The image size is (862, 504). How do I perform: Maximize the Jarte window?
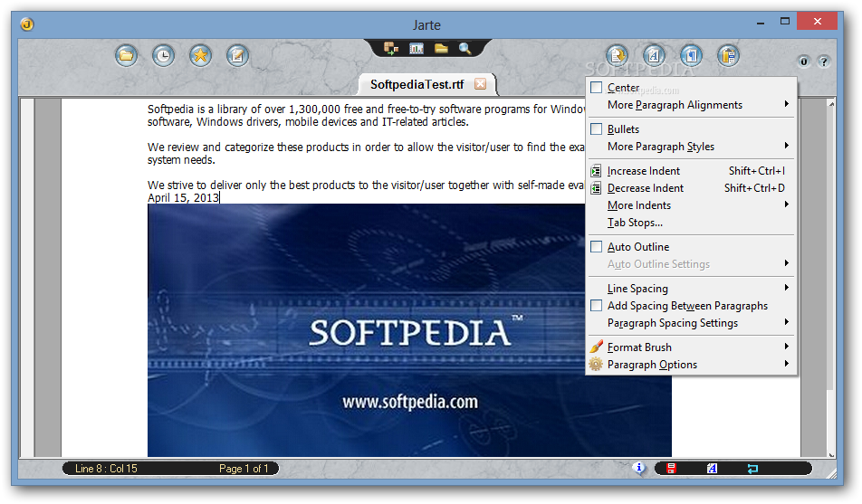785,22
